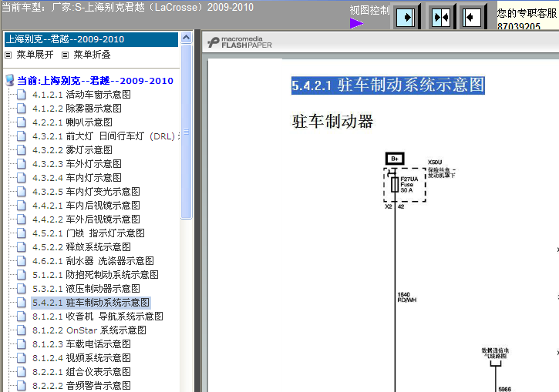This screenshot has width=559, height=392.
Task: Open 8.1.2.4 视频系统示意图
Action: pos(81,359)
